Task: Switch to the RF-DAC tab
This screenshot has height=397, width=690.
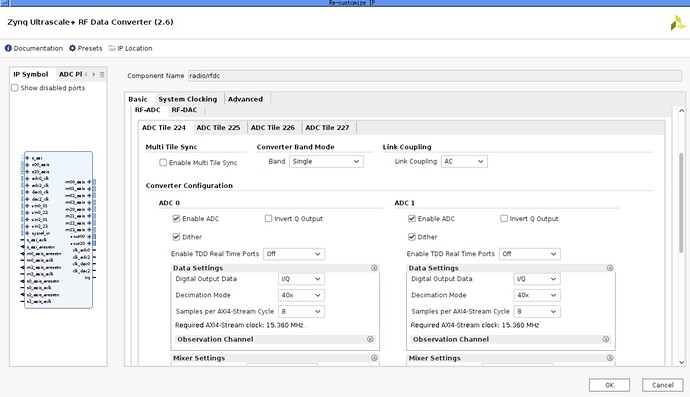Action: [184, 110]
